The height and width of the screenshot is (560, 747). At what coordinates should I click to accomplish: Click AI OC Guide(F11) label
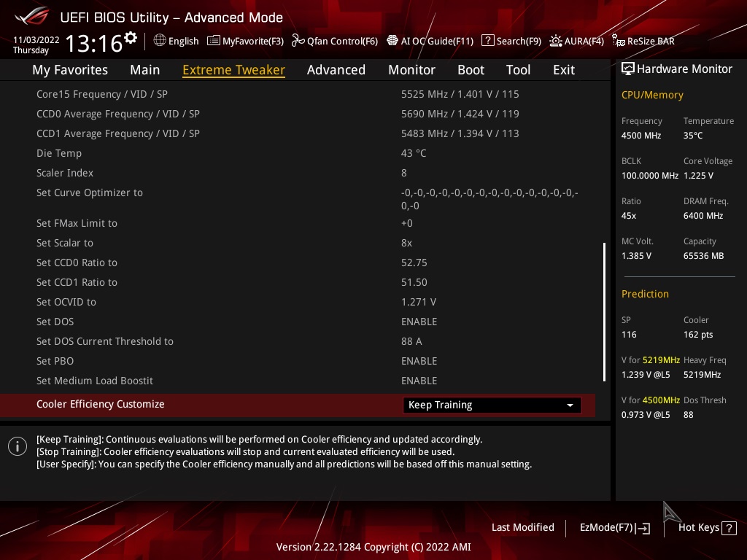click(438, 41)
